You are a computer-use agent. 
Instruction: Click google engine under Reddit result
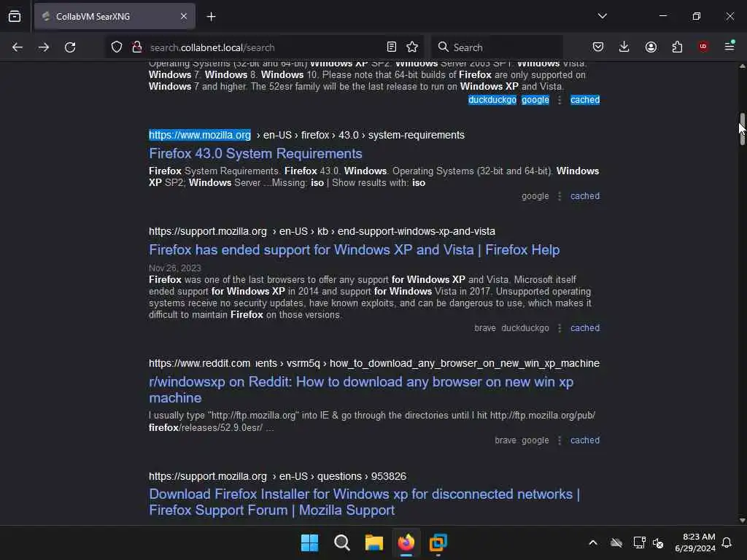(x=535, y=440)
